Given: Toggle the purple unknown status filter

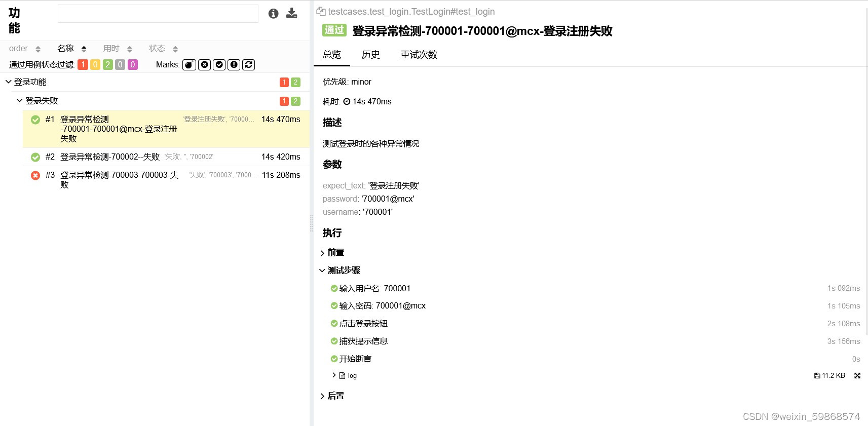Looking at the screenshot, I should (132, 65).
